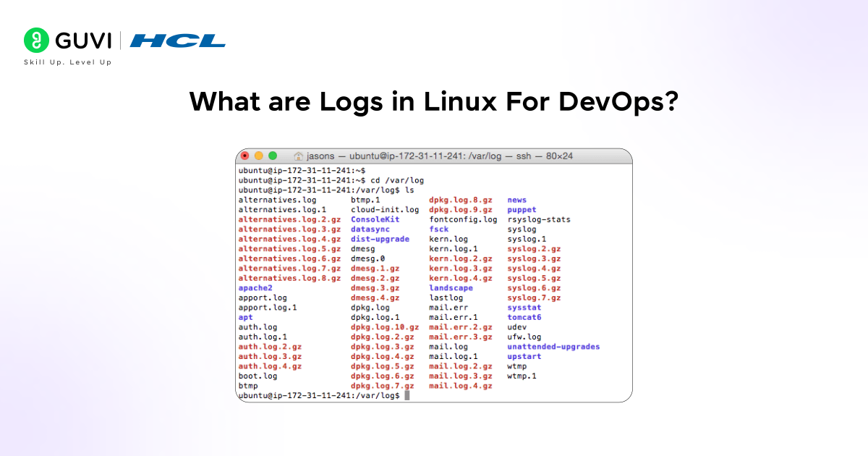Click the HCL logo
Viewport: 868px width, 456px height.
tap(178, 41)
